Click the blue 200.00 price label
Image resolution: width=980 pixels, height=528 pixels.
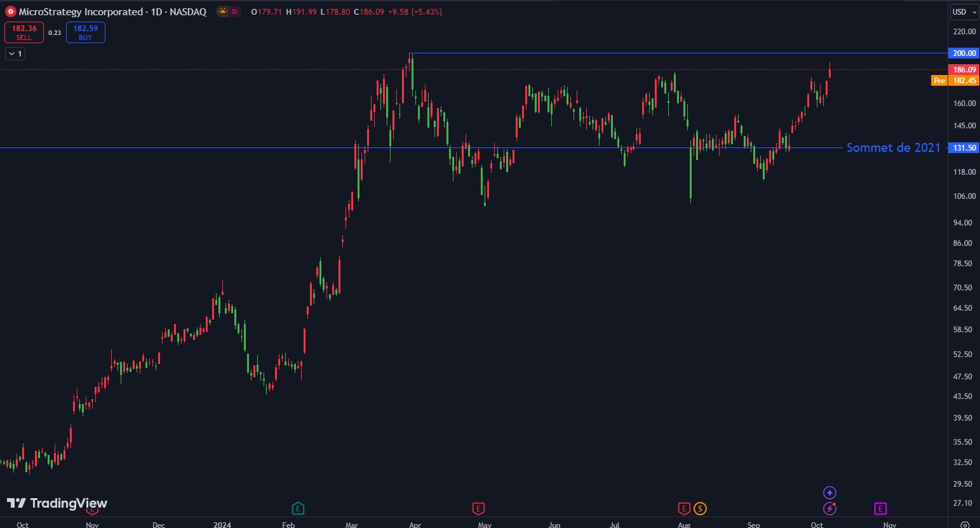(x=964, y=53)
